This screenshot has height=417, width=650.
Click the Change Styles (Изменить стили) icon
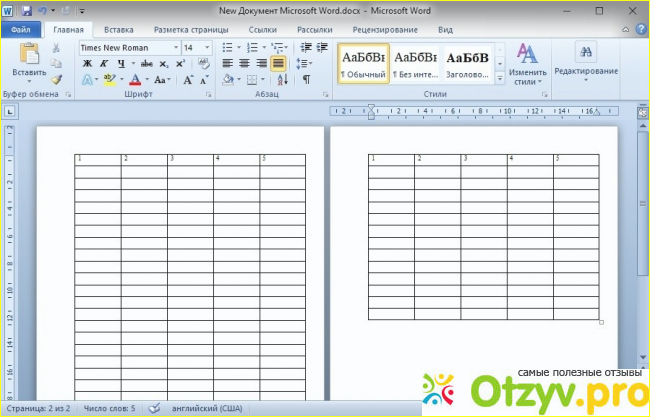526,60
